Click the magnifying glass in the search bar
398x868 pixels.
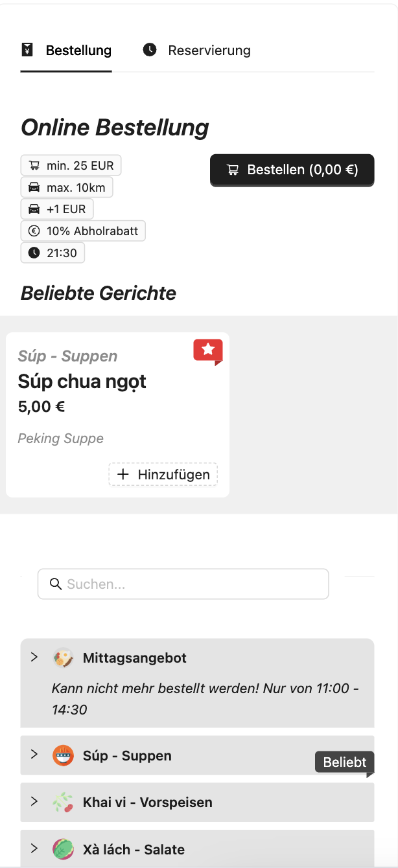pyautogui.click(x=56, y=584)
